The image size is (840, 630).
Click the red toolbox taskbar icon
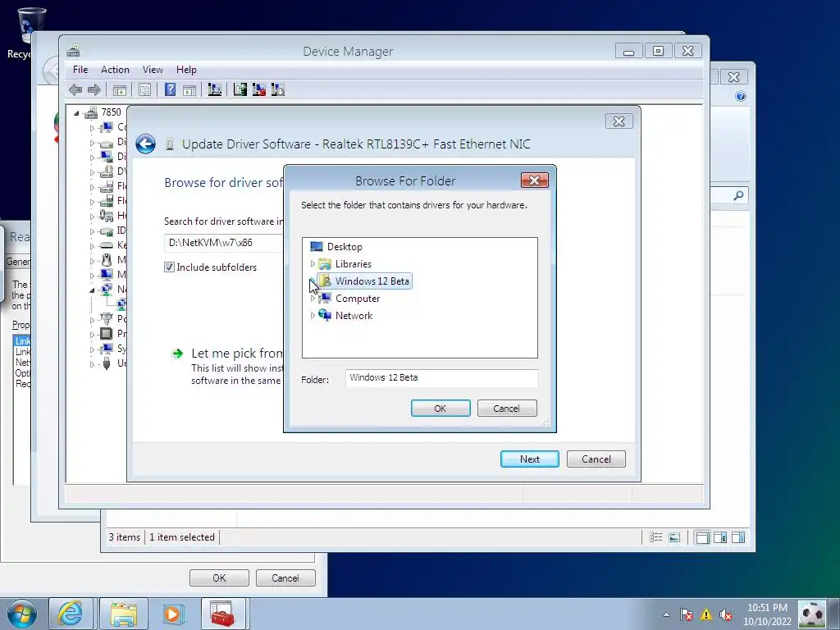pyautogui.click(x=223, y=614)
